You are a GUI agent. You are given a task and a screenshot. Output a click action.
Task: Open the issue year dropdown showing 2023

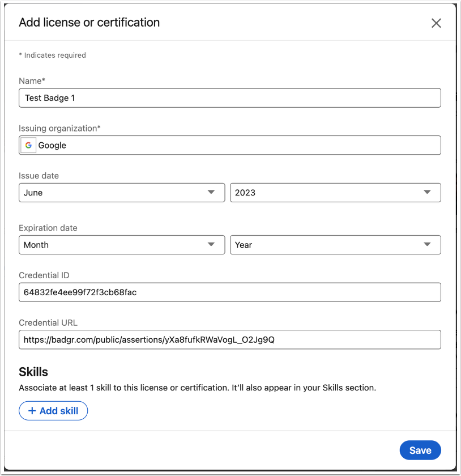(x=334, y=193)
